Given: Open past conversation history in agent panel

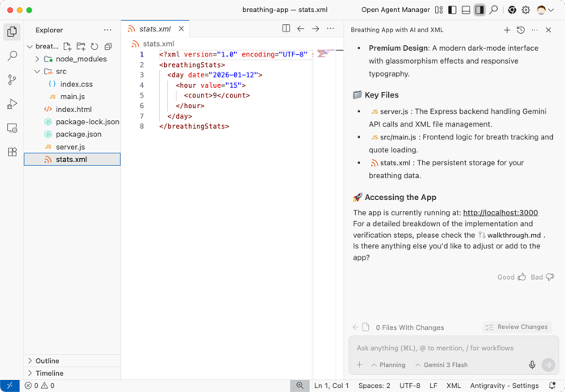Looking at the screenshot, I should [521, 30].
